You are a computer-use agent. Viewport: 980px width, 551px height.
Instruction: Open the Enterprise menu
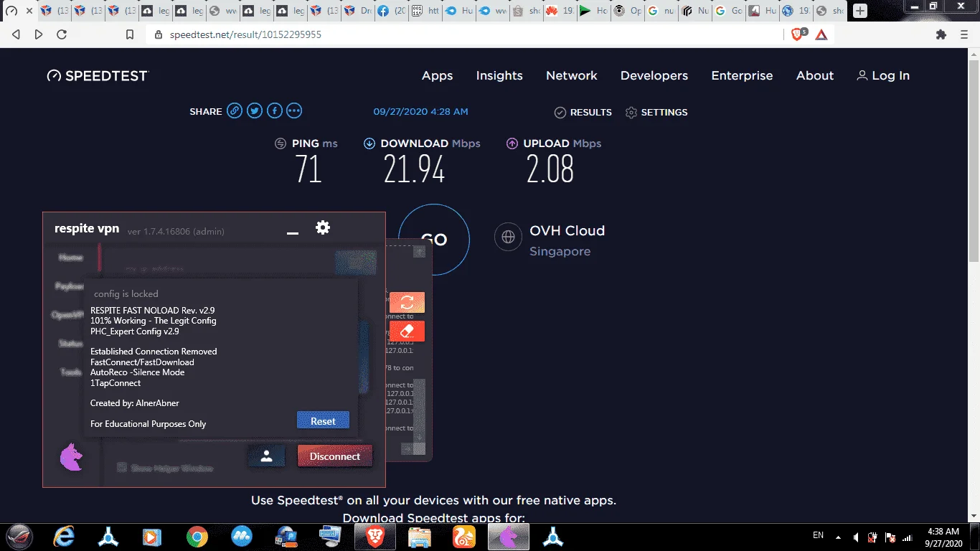(742, 75)
